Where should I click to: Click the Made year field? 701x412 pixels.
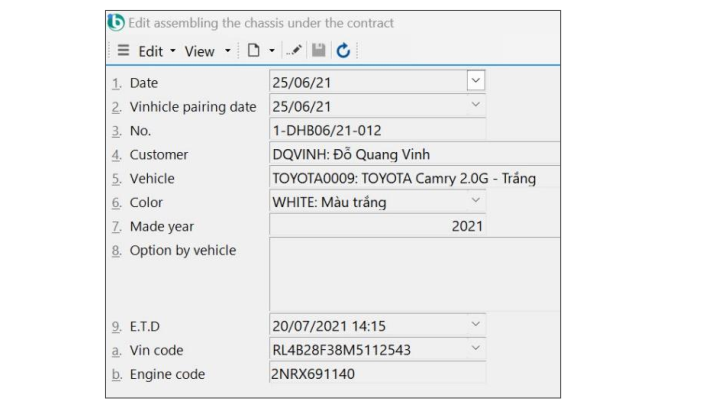point(377,226)
